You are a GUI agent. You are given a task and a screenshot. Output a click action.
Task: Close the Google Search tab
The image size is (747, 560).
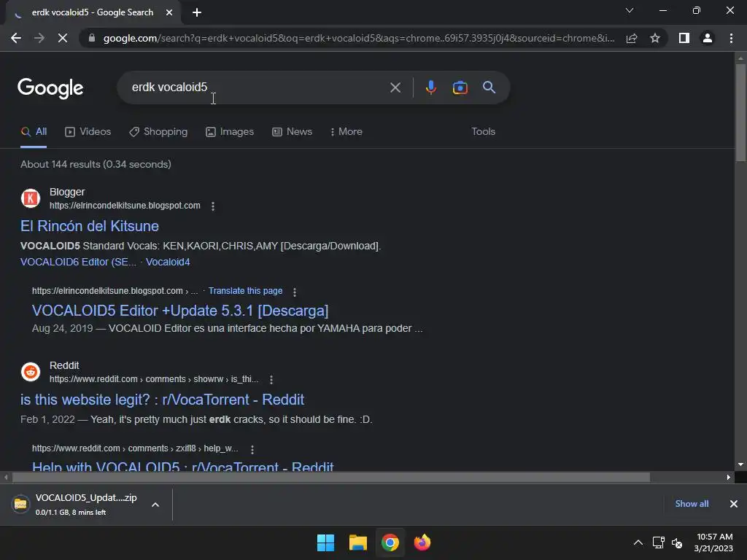[x=169, y=12]
